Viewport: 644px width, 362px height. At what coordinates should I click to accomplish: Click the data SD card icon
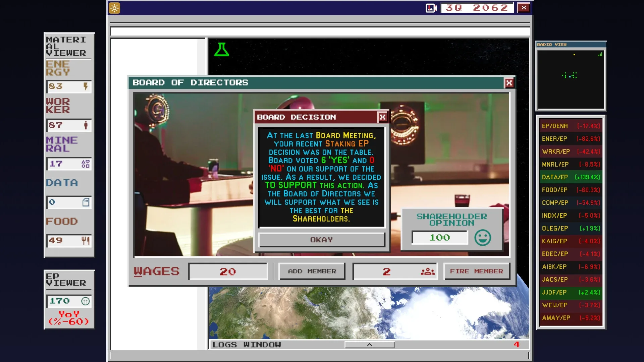[x=86, y=202]
